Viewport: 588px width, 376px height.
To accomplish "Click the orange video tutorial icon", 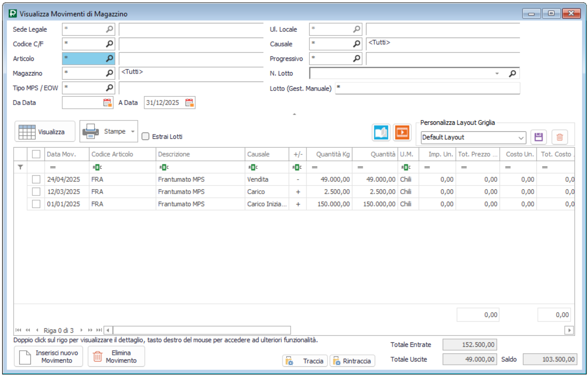I will [402, 132].
